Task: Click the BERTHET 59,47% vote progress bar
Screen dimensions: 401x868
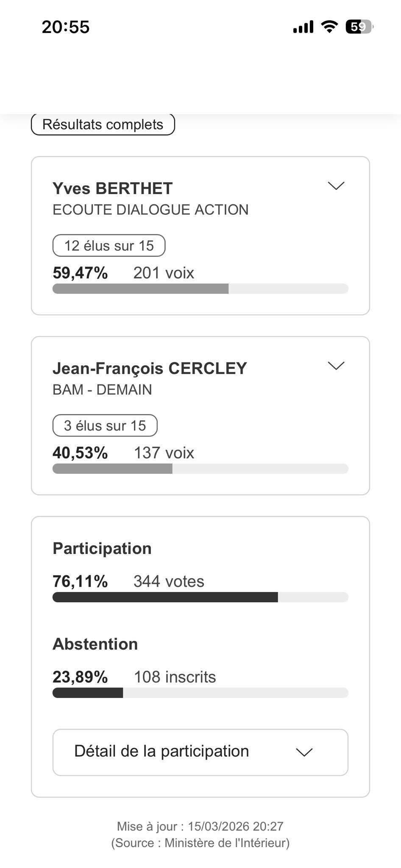Action: pos(200,289)
